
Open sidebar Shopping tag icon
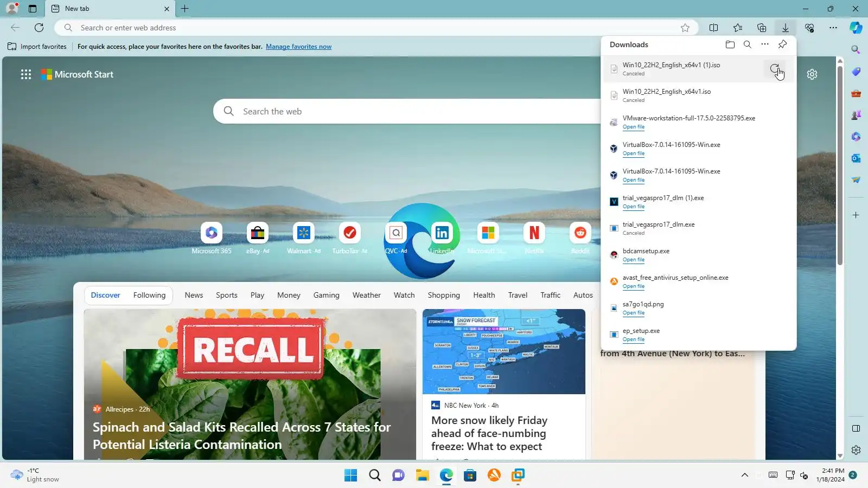[856, 72]
